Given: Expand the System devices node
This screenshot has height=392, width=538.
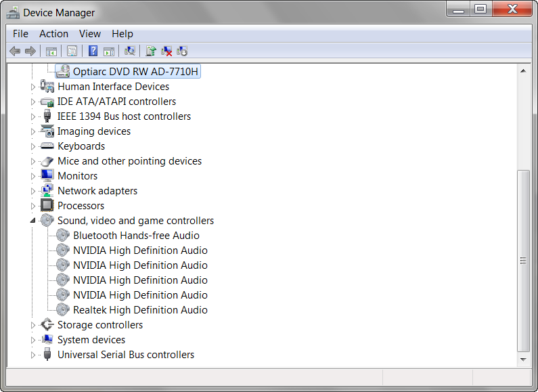Looking at the screenshot, I should click(33, 340).
